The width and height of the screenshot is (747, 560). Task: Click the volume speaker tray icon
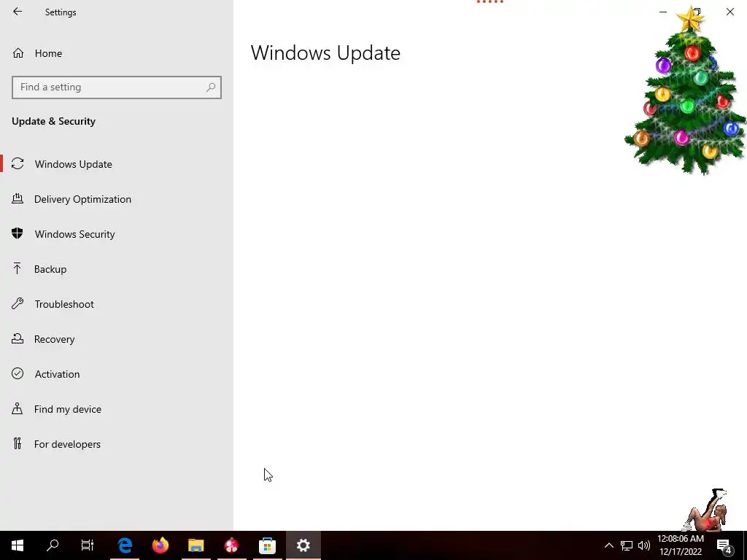pyautogui.click(x=644, y=545)
